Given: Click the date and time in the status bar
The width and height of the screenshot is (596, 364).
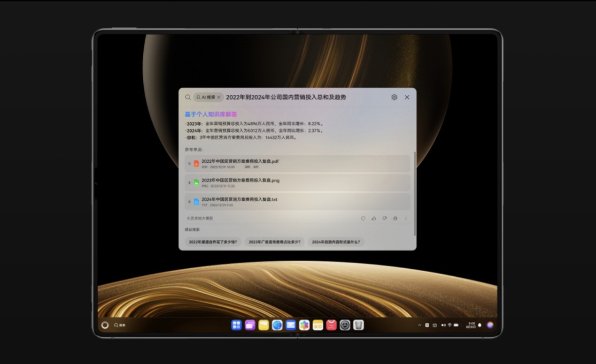Looking at the screenshot, I should [x=471, y=325].
